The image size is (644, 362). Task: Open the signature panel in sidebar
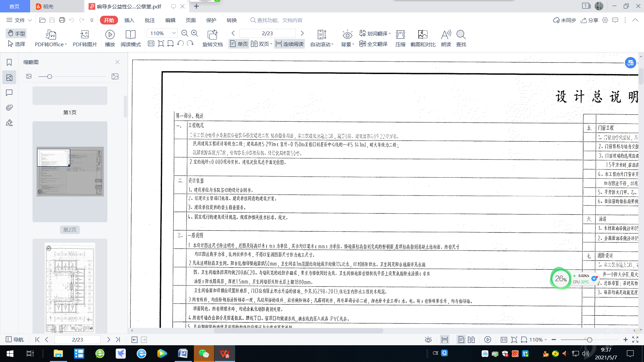click(9, 123)
